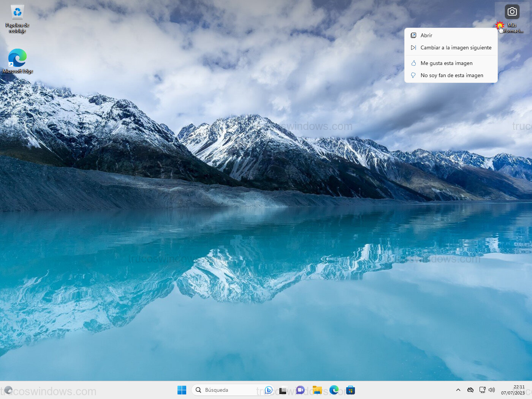Open the Microsoft Store taskbar icon
Screen dimensions: 532x399
click(x=350, y=390)
